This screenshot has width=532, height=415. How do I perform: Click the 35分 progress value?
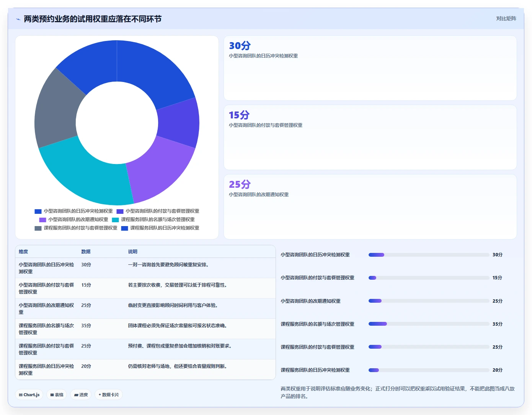pyautogui.click(x=498, y=324)
